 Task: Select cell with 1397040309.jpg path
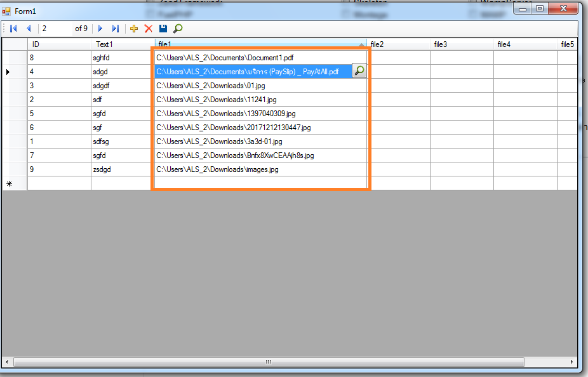[260, 113]
